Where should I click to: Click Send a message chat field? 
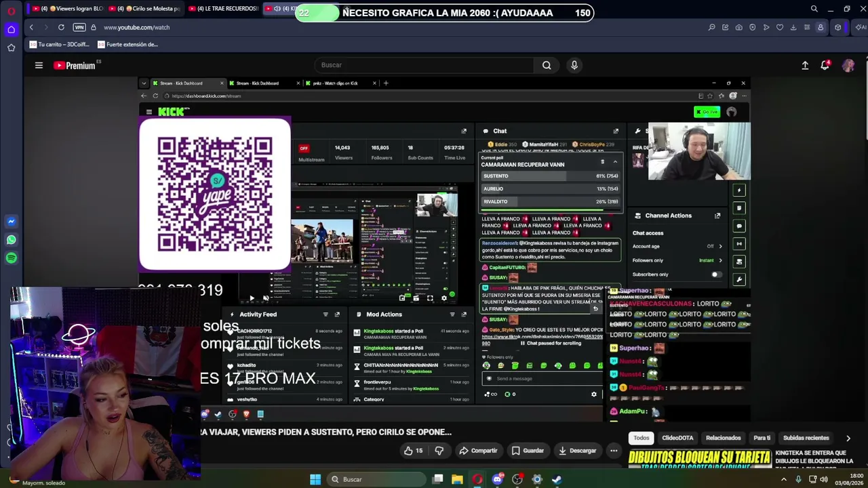click(x=542, y=379)
